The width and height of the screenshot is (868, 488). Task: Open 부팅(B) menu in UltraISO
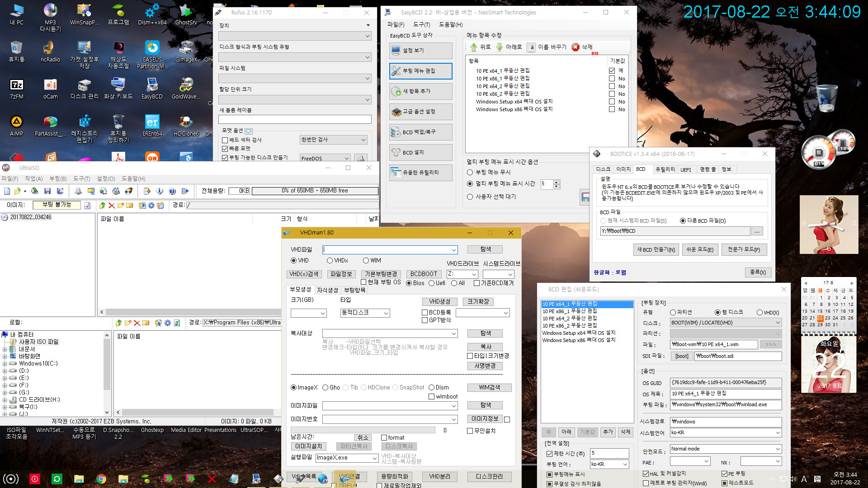click(58, 179)
